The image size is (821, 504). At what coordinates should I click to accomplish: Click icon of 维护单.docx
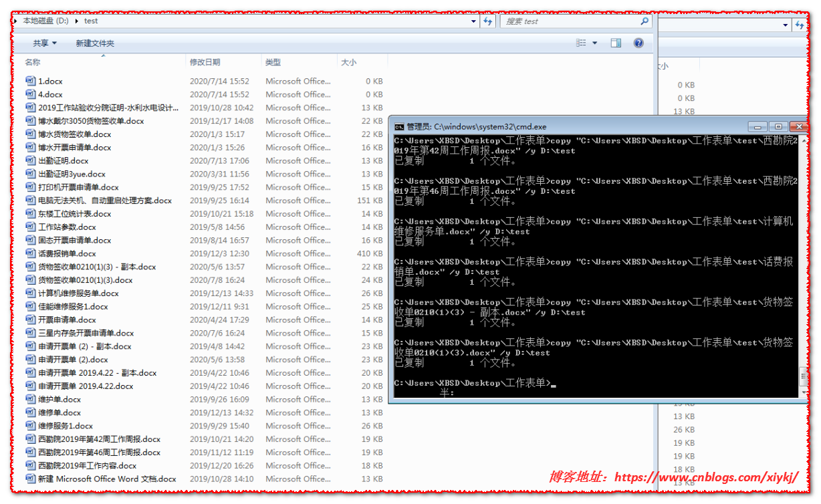tap(31, 399)
